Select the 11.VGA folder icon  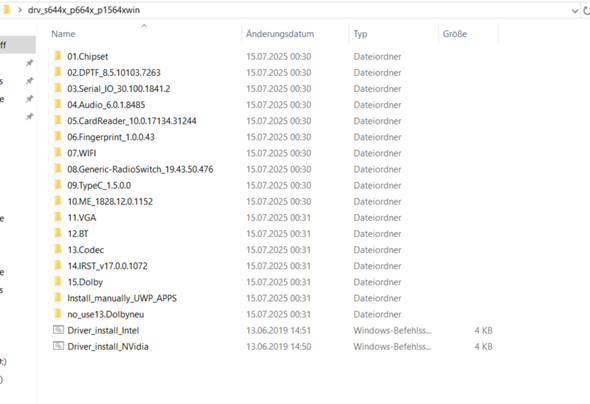[x=58, y=217]
